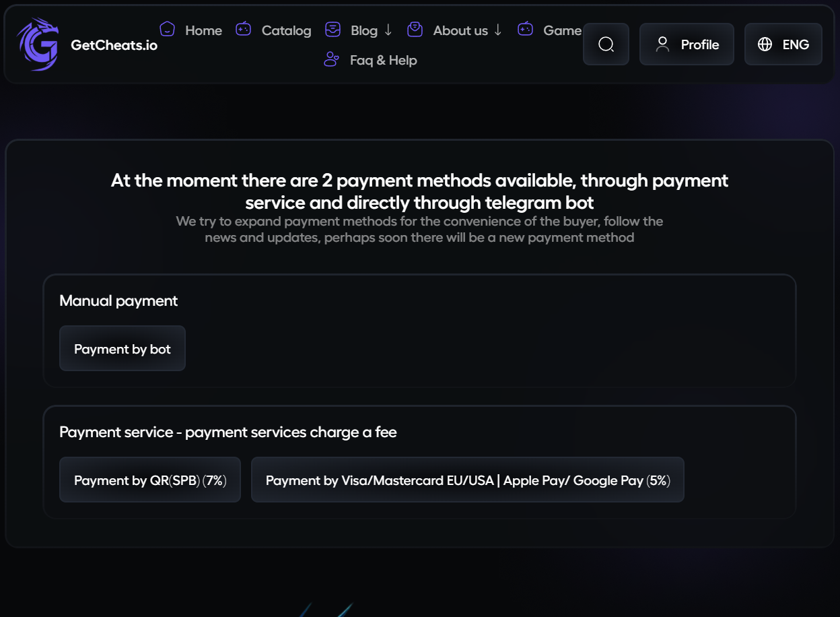Open the Faq & Help page link
The height and width of the screenshot is (617, 840).
[383, 60]
